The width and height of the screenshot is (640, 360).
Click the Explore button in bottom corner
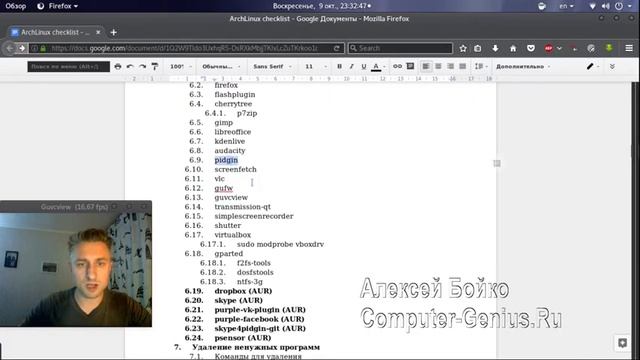point(622,343)
